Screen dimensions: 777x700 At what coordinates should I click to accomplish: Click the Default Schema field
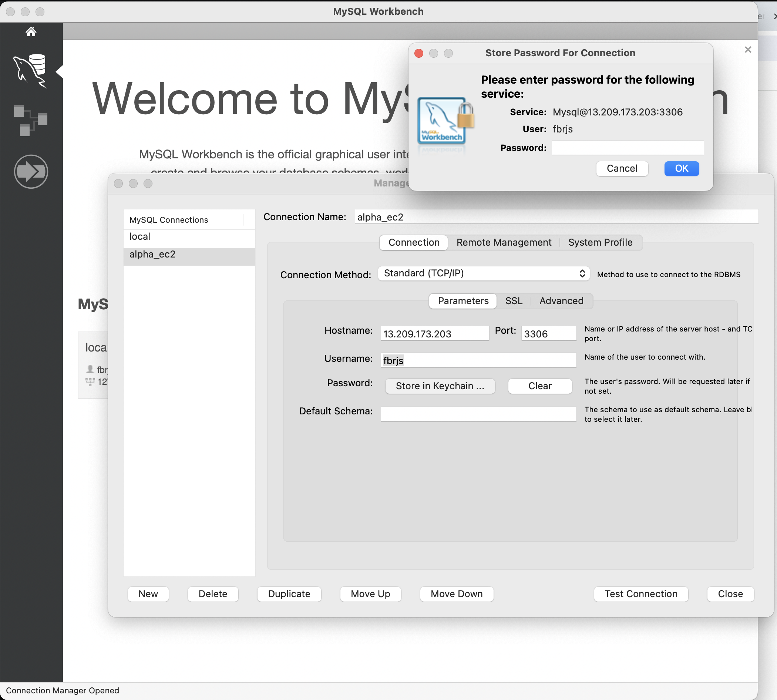pyautogui.click(x=478, y=414)
